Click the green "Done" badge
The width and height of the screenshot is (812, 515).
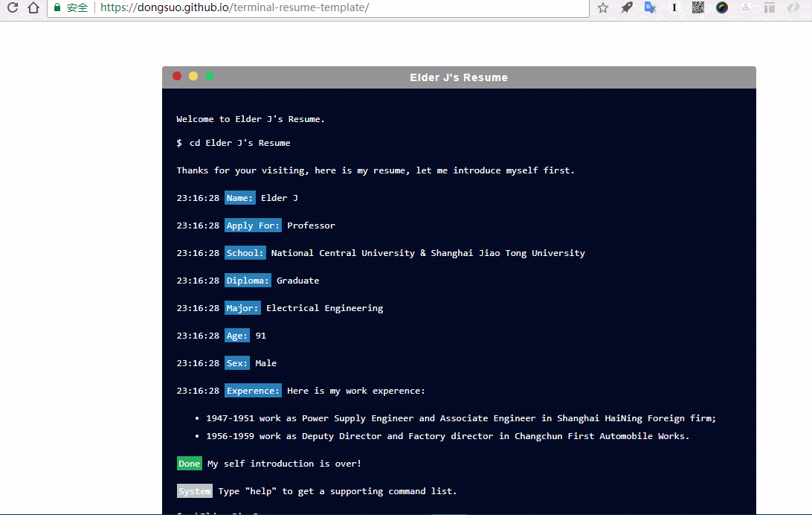[190, 464]
